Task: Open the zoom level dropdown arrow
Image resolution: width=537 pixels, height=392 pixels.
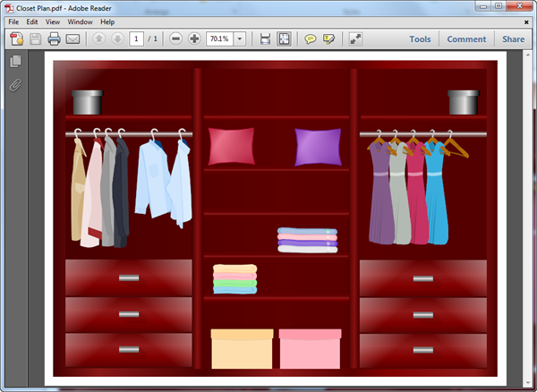Action: 240,39
